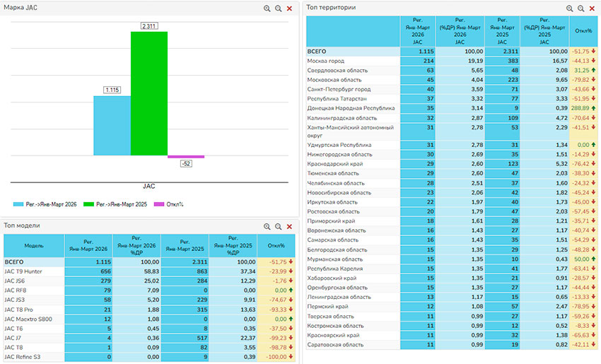Close the Топ модели panel

[x=289, y=226]
